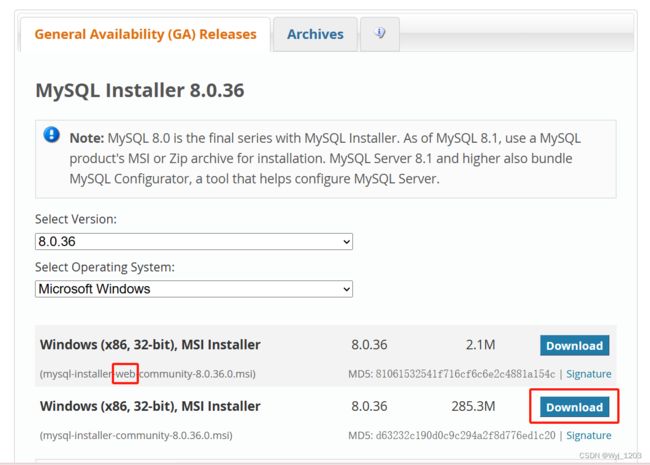Click the Note paragraph about MySQL 8.0
The image size is (650, 465).
(x=325, y=158)
